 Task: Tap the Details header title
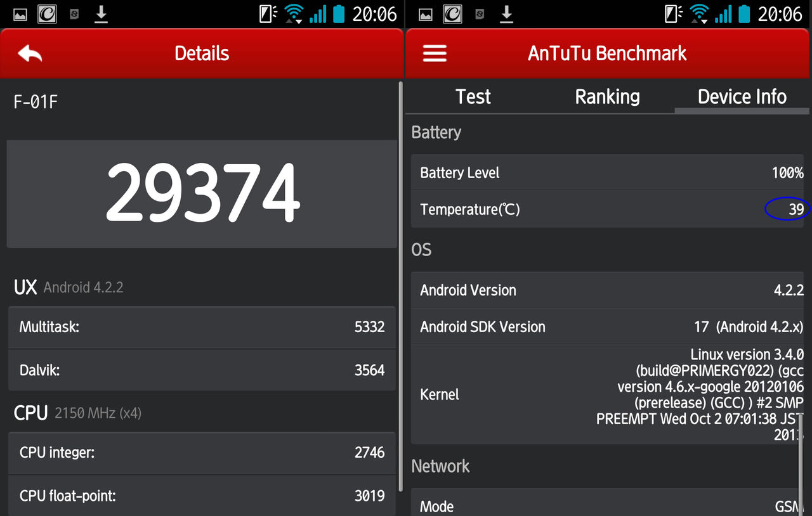click(x=202, y=53)
